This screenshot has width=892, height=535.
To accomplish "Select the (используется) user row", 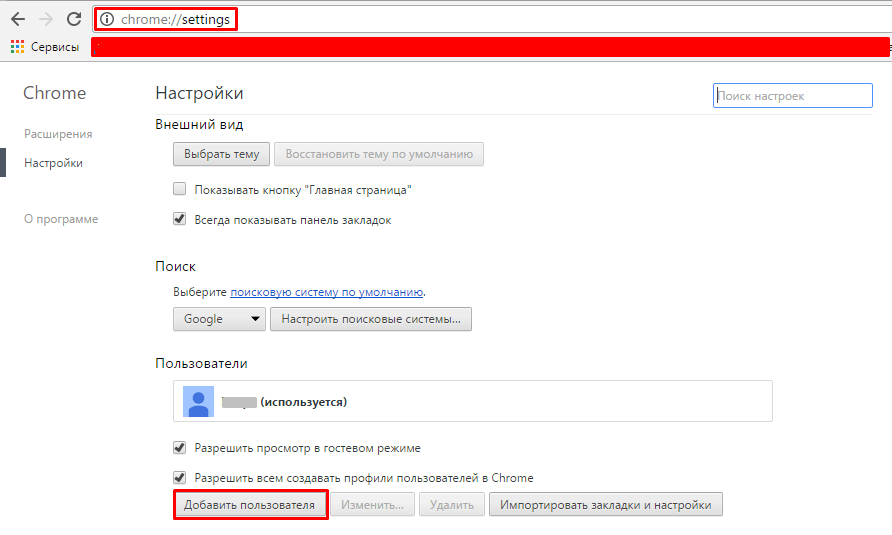I will (473, 401).
